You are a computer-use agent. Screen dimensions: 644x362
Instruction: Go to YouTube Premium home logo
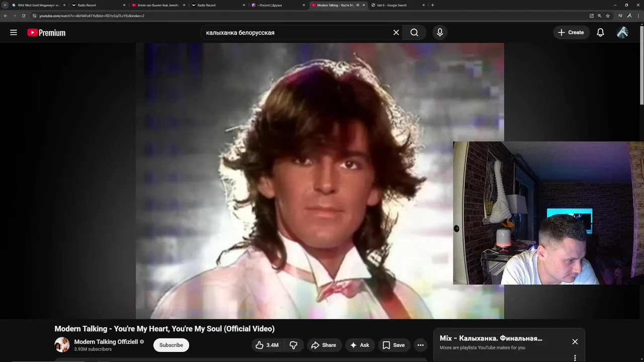click(x=46, y=33)
